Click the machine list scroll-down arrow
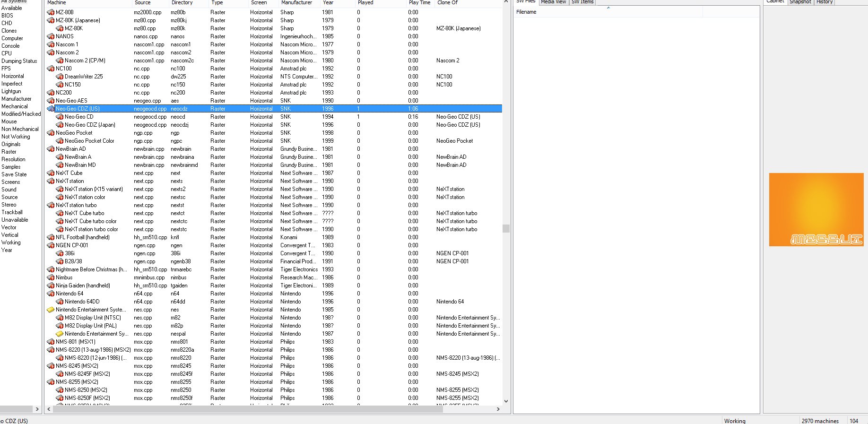Image resolution: width=868 pixels, height=424 pixels. [x=506, y=401]
